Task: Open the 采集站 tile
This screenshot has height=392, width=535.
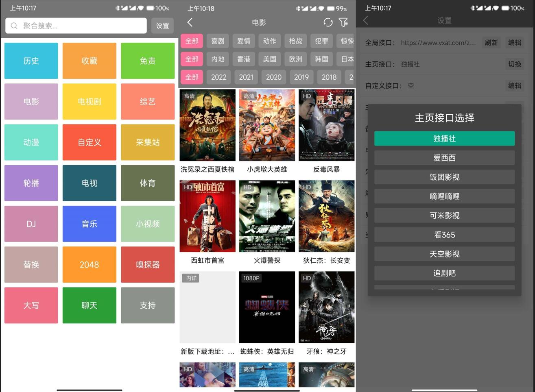Action: coord(148,142)
